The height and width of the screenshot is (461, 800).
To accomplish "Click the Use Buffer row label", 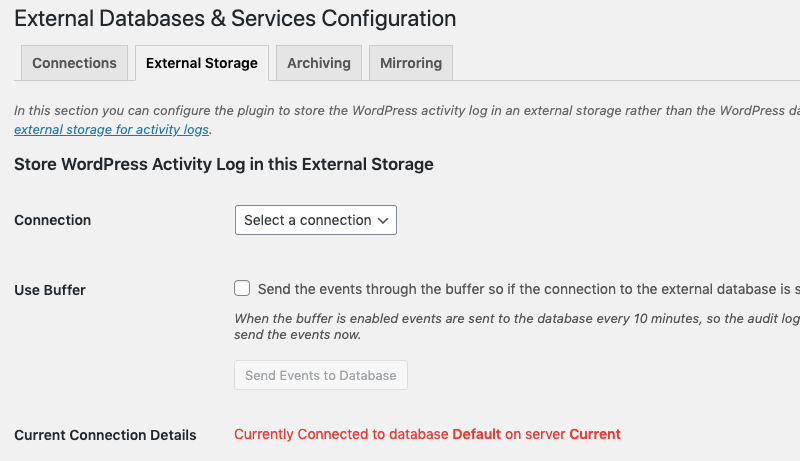I will tap(50, 290).
